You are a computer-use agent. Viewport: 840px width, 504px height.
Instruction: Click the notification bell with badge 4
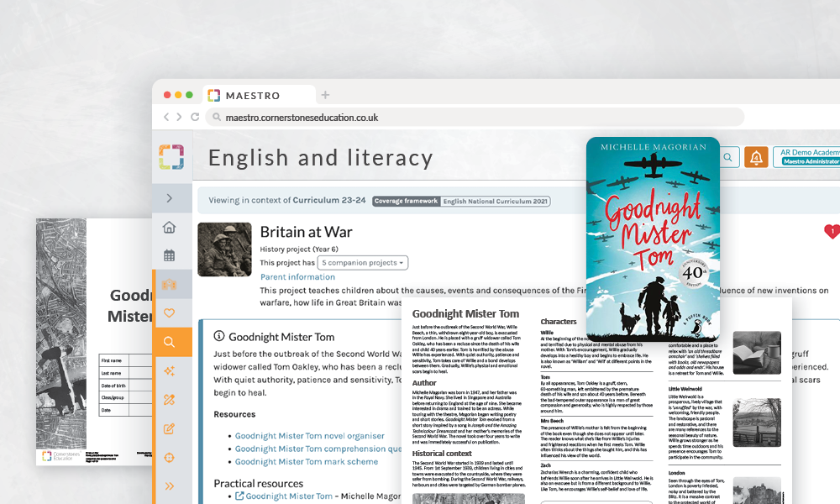pyautogui.click(x=755, y=156)
